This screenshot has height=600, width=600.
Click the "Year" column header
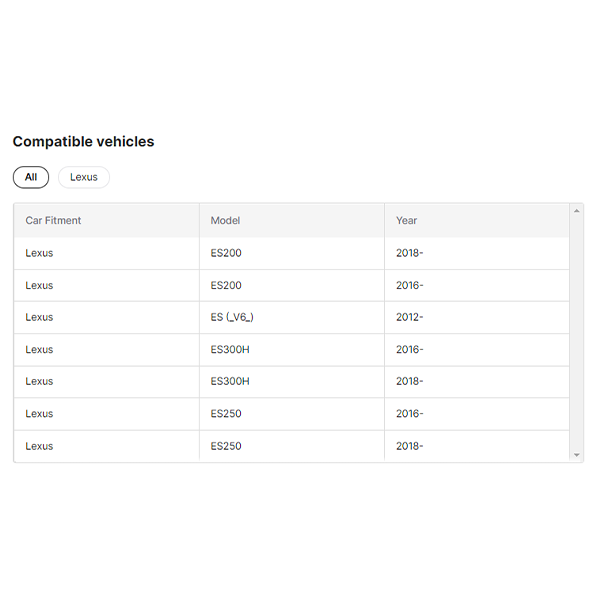tap(406, 220)
